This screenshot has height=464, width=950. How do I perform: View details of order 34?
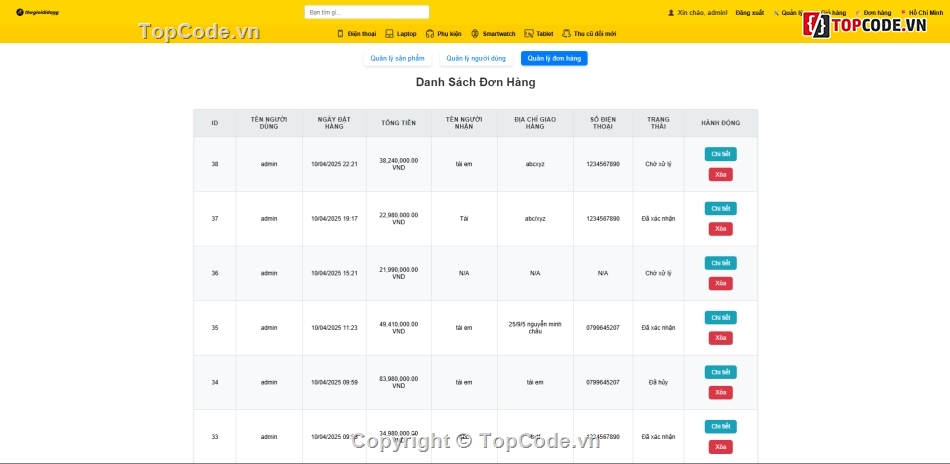point(720,372)
